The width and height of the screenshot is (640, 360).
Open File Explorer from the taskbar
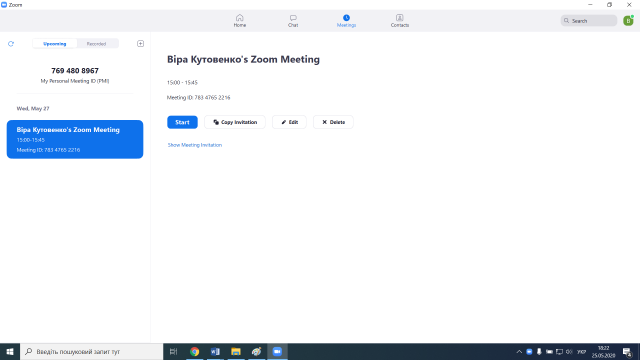click(236, 351)
